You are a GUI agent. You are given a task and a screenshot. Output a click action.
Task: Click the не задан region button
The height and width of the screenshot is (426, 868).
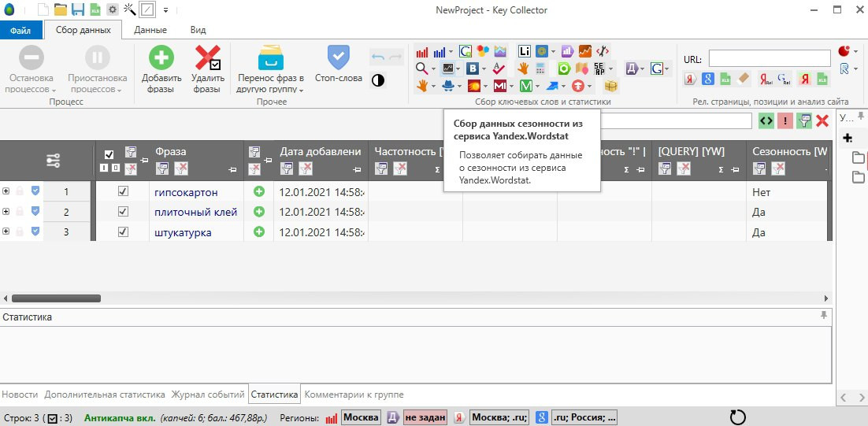[425, 417]
